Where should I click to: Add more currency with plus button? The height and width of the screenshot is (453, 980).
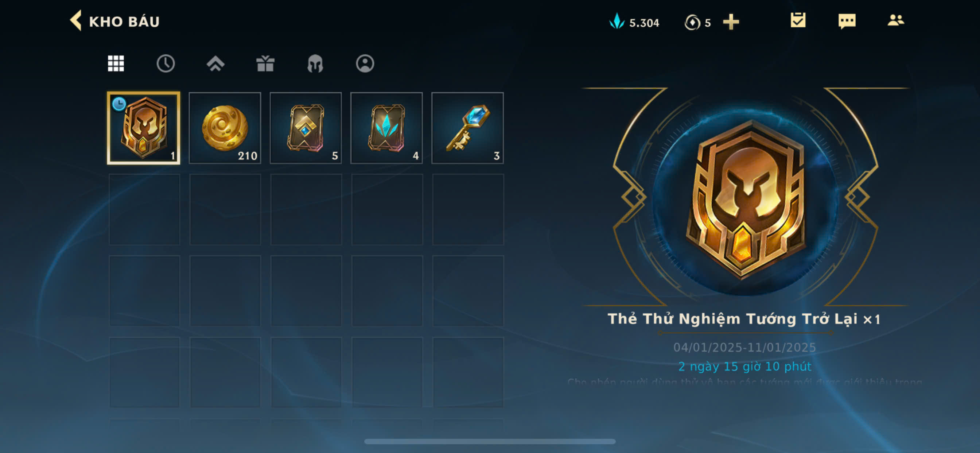coord(731,22)
